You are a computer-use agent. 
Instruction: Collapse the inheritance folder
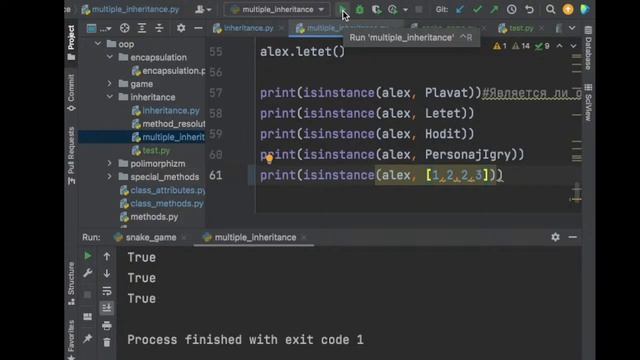(x=109, y=97)
